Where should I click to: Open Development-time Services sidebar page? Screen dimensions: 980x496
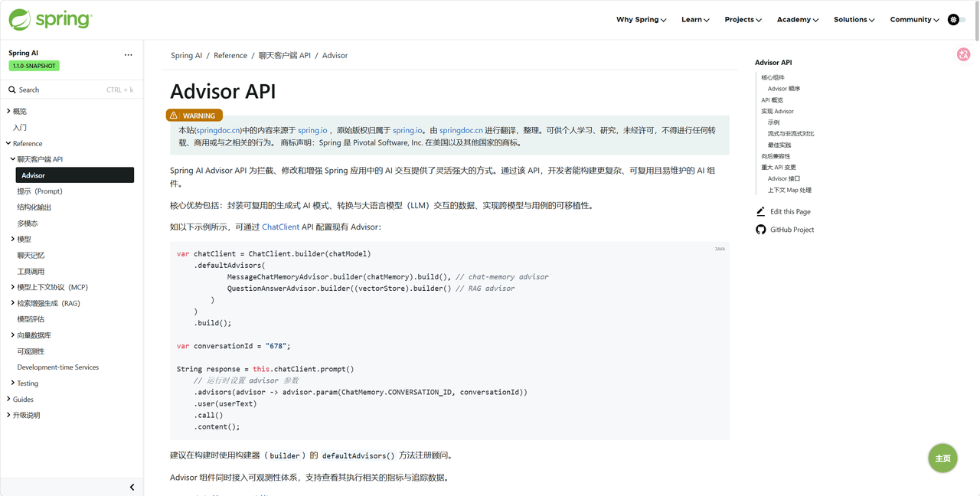(x=58, y=367)
